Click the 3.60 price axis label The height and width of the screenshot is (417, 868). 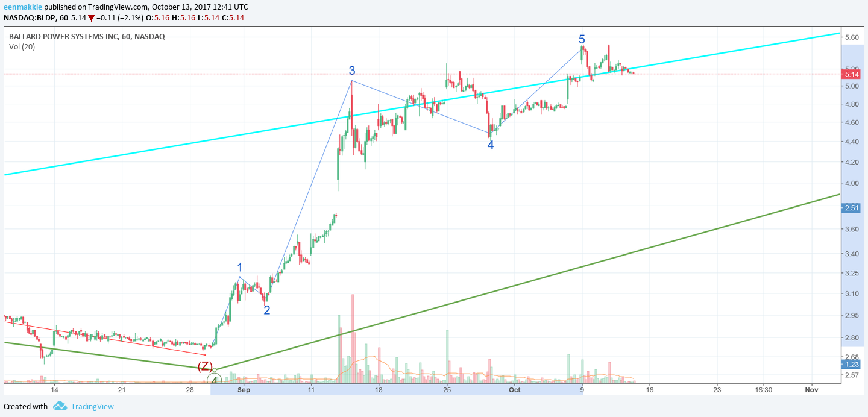point(852,229)
